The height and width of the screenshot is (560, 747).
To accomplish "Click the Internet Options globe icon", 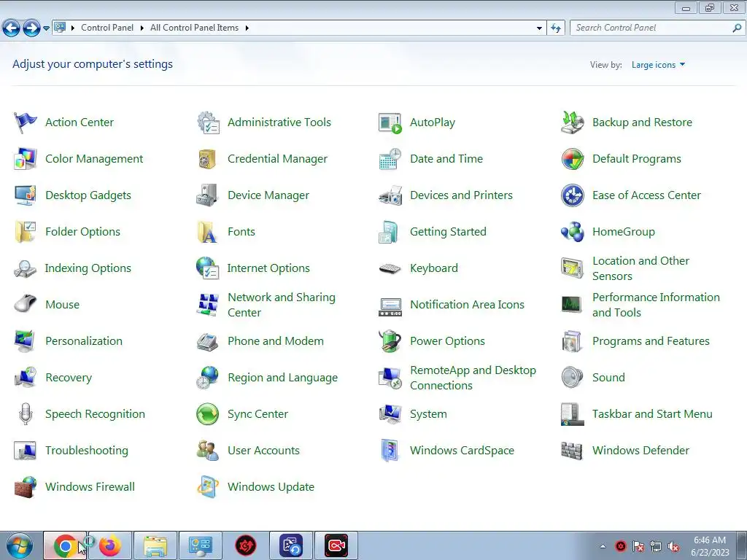I will 208,268.
